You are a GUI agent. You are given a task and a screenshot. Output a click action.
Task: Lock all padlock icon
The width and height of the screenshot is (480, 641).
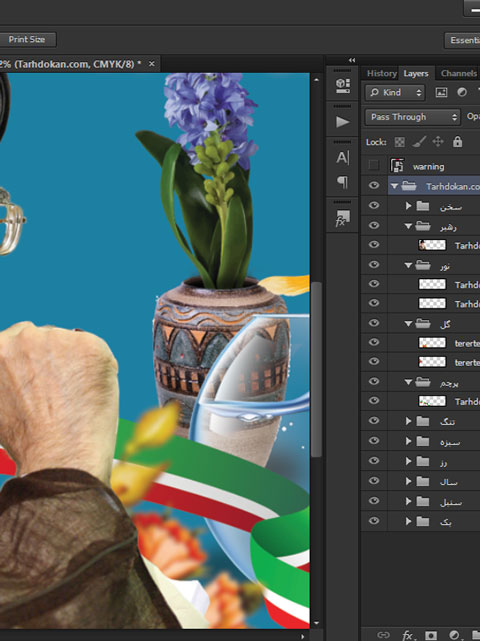pos(457,142)
